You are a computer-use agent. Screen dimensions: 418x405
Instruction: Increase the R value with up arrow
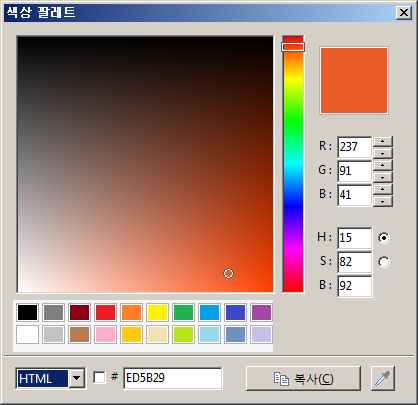[383, 141]
